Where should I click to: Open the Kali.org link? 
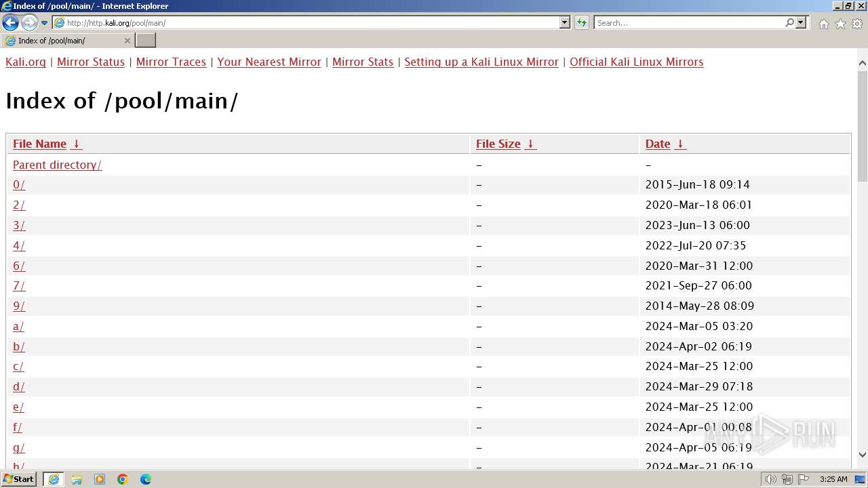tap(26, 62)
